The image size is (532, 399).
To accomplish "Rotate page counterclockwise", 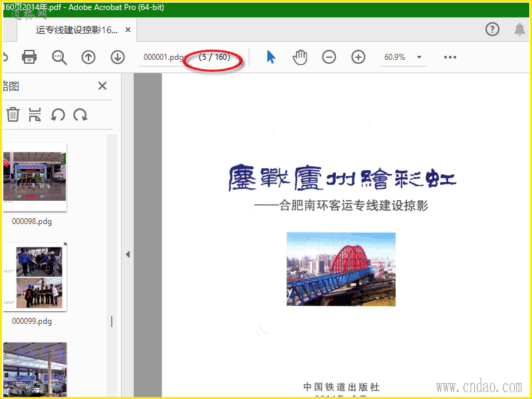I will pyautogui.click(x=58, y=114).
